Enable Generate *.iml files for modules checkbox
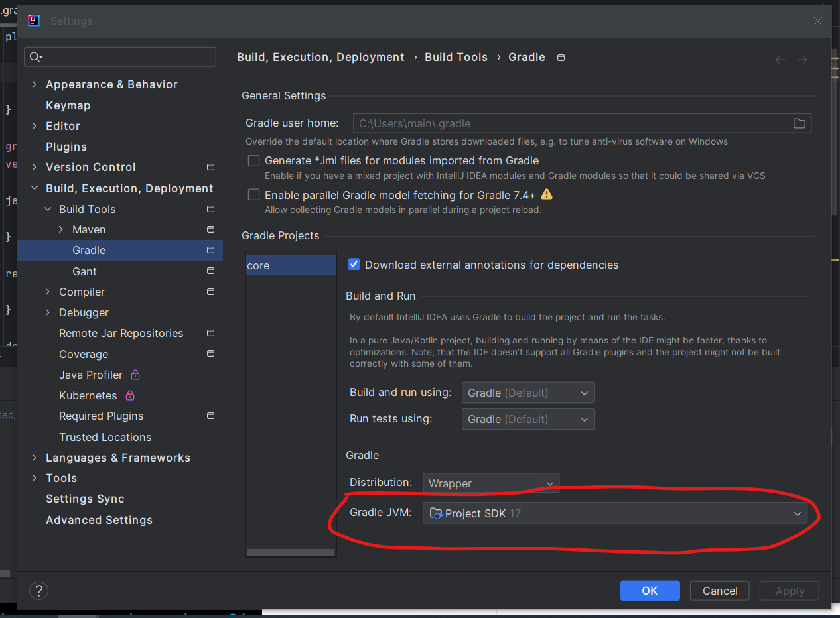The width and height of the screenshot is (840, 618). pyautogui.click(x=253, y=160)
